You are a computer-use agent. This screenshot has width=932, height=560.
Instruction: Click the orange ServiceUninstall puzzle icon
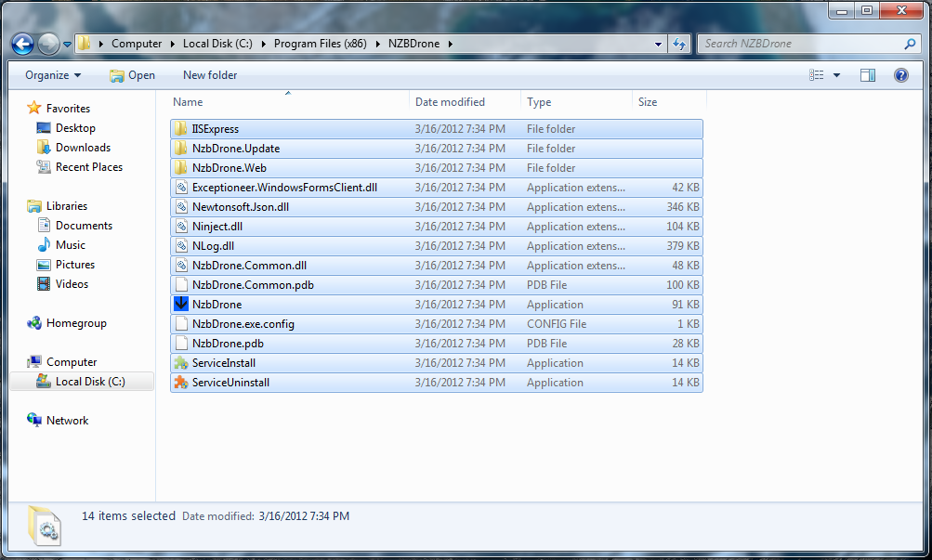(x=181, y=383)
